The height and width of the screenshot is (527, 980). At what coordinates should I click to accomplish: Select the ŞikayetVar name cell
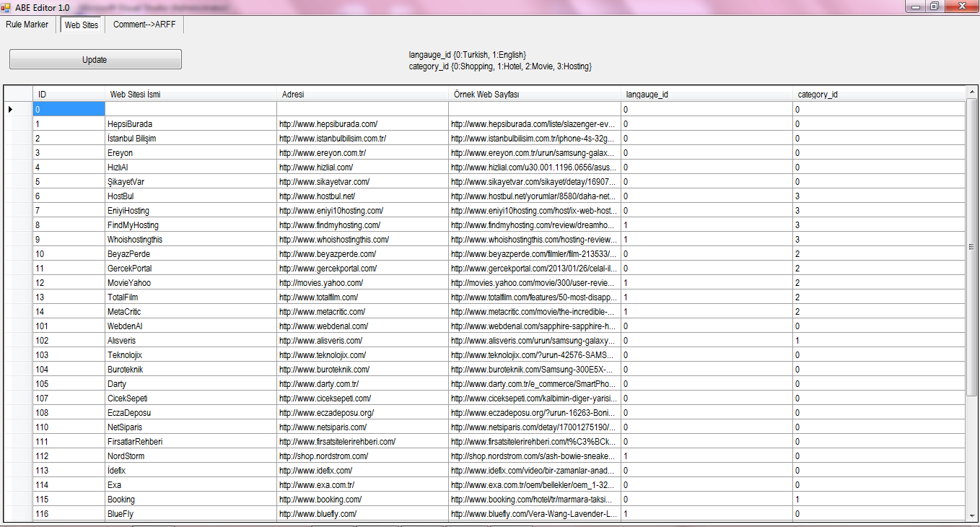[x=191, y=181]
